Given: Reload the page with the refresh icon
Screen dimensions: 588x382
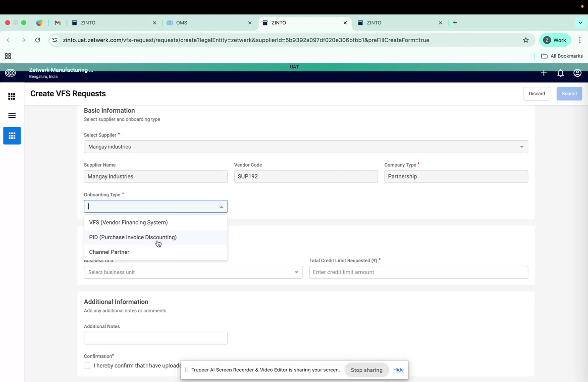Looking at the screenshot, I should click(38, 40).
